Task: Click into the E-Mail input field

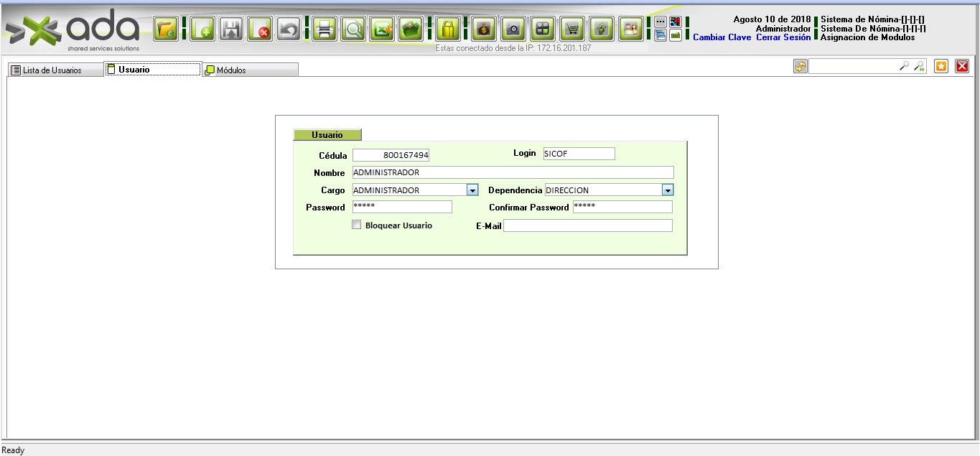Action: 587,225
